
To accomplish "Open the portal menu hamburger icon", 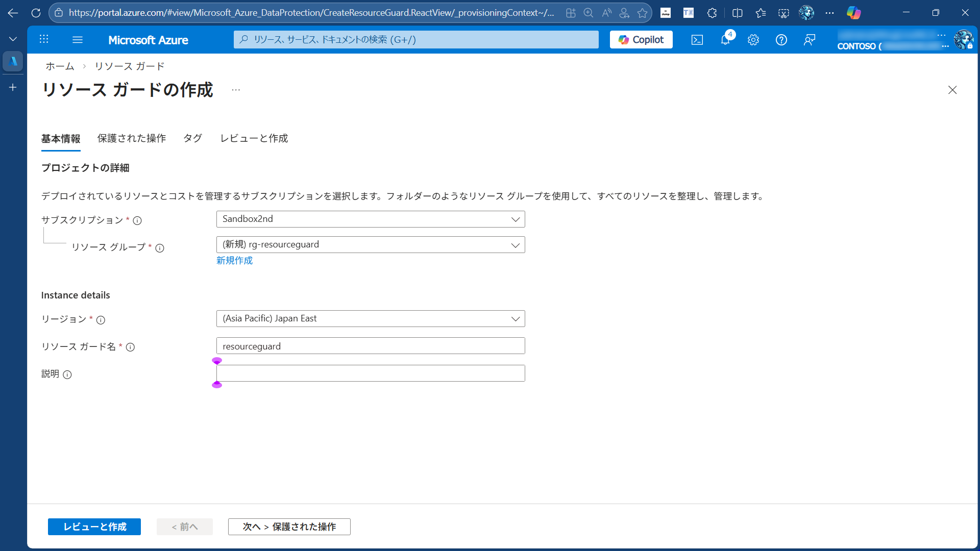I will [78, 39].
